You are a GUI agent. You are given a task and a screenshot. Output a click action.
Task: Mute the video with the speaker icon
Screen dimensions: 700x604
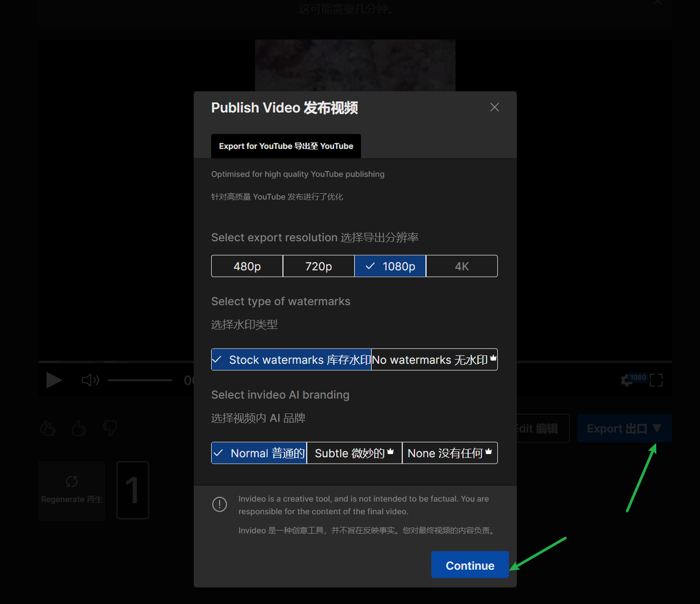coord(90,380)
